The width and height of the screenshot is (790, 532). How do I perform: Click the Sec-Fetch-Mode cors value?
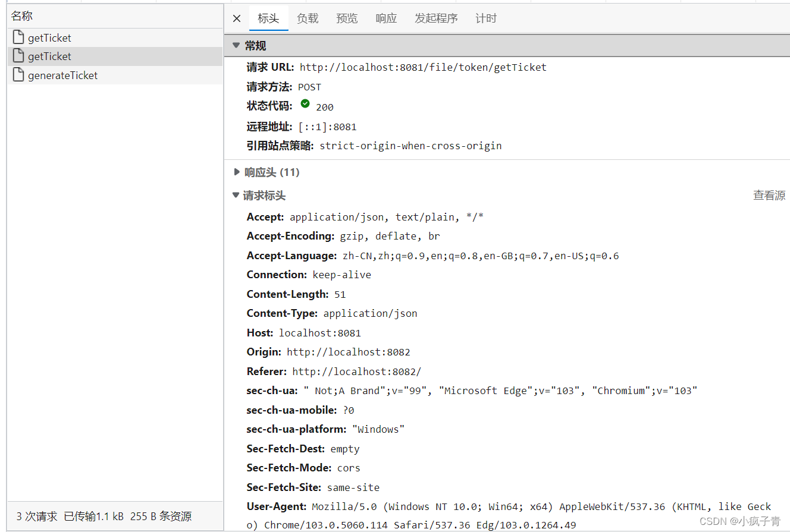click(349, 468)
